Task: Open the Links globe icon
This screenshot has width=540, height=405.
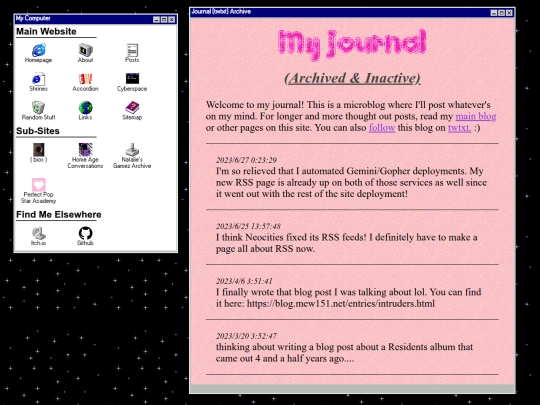Action: (x=85, y=107)
